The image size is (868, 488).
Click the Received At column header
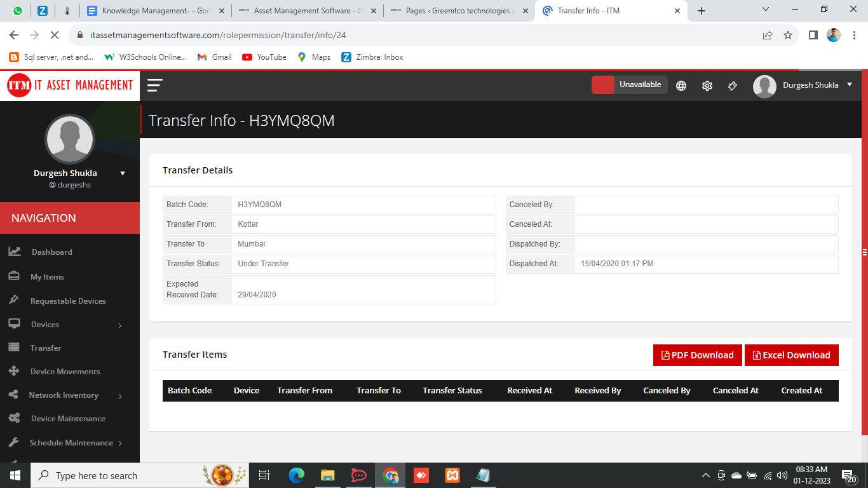530,391
